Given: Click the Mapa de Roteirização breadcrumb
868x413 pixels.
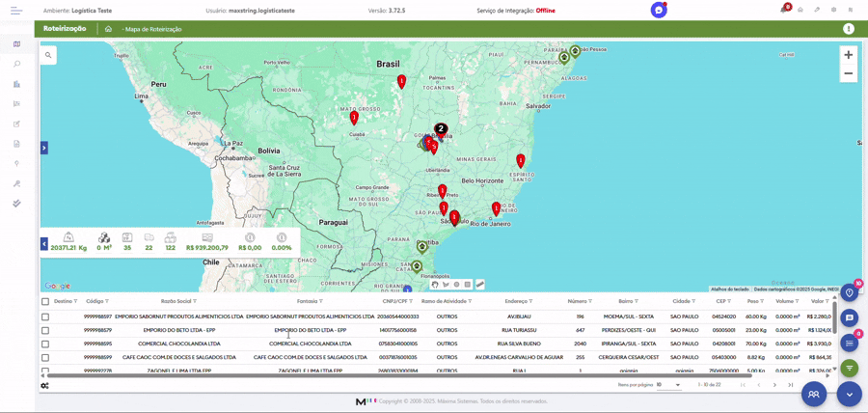Looking at the screenshot, I should click(153, 29).
